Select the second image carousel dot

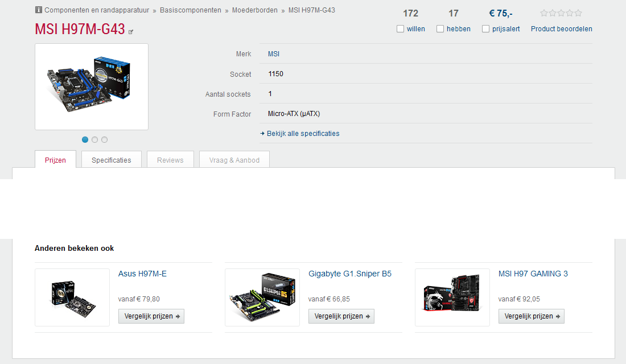(94, 140)
